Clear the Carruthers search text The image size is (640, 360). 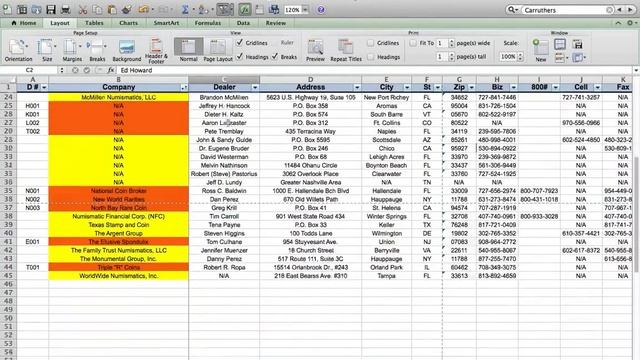pyautogui.click(x=609, y=10)
